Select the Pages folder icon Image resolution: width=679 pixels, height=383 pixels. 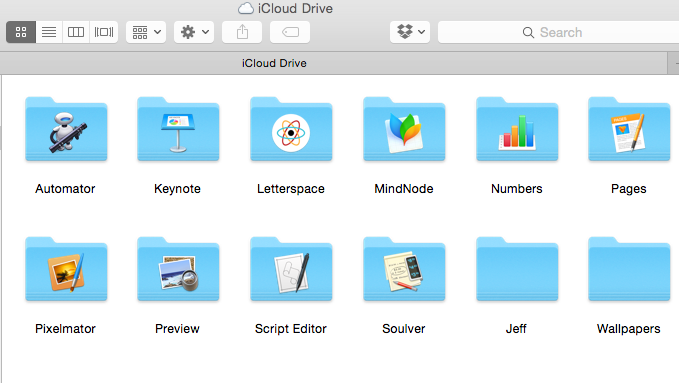[629, 129]
